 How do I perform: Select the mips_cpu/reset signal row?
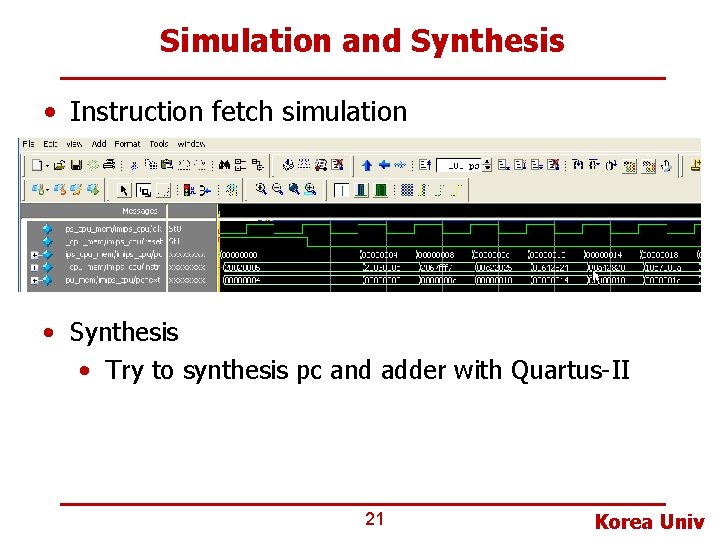[x=114, y=241]
